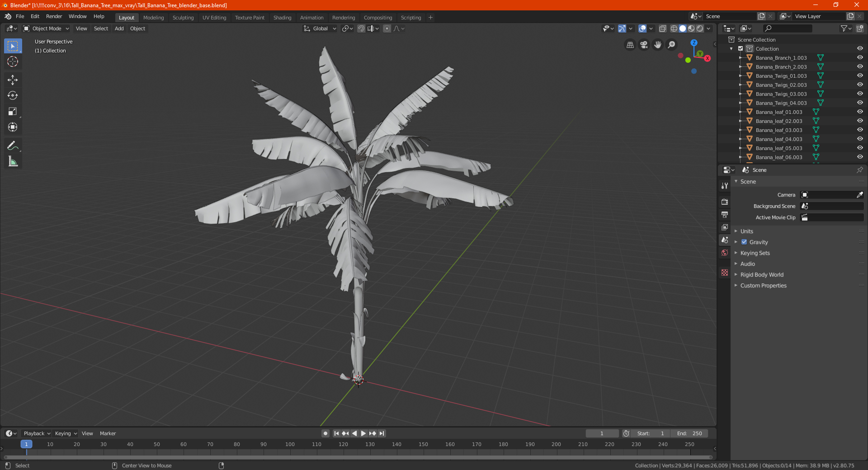
Task: Switch to the Shading workspace tab
Action: click(282, 18)
